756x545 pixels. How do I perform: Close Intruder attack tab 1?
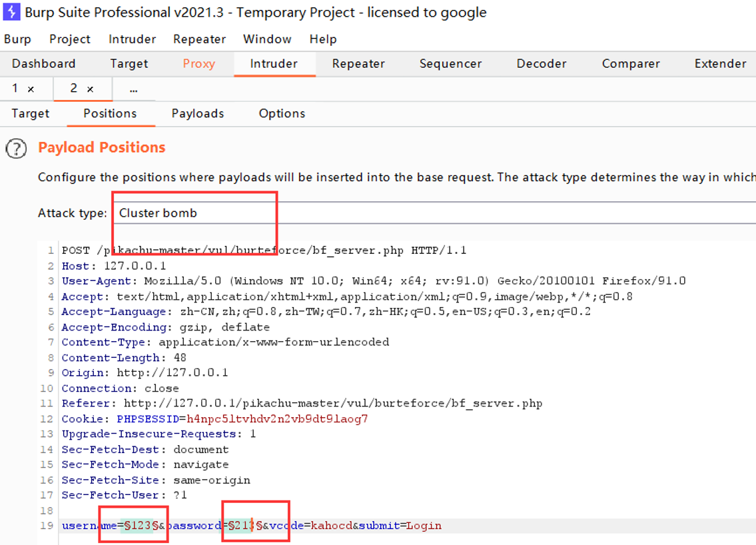[31, 89]
